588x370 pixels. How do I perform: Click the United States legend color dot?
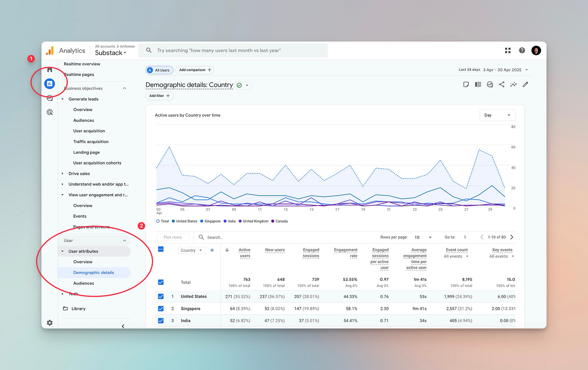pyautogui.click(x=173, y=221)
